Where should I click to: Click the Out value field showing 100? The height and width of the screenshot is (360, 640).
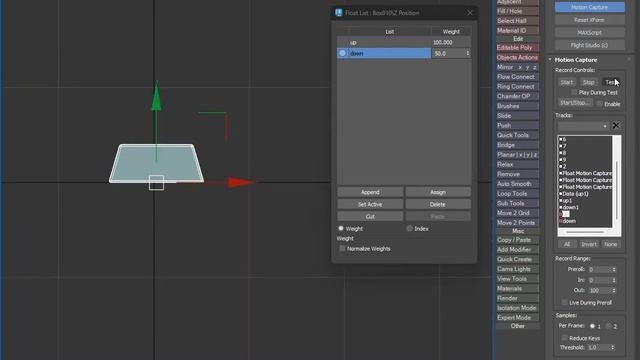pyautogui.click(x=600, y=290)
